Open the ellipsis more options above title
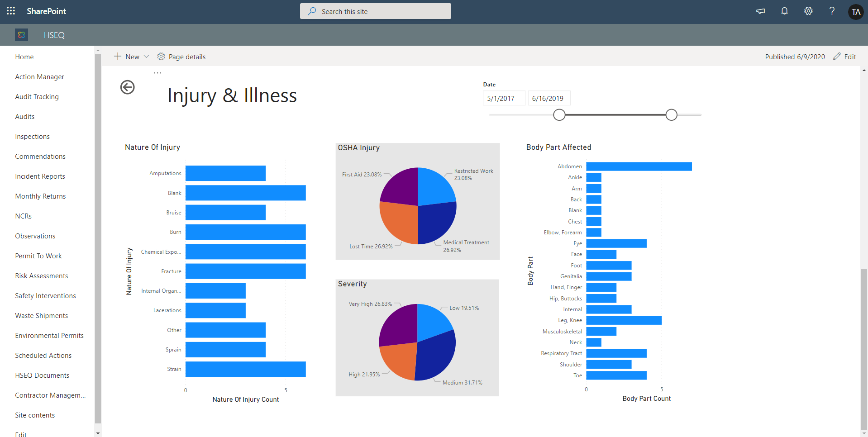 coord(157,73)
